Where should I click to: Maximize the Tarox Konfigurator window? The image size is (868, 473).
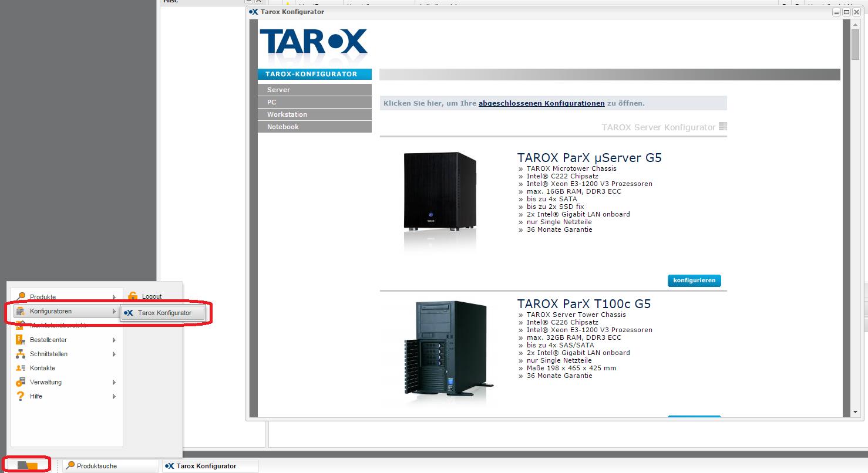[847, 12]
